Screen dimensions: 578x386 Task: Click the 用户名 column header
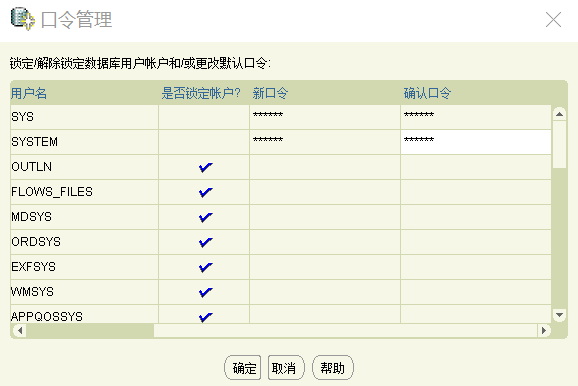tap(29, 93)
